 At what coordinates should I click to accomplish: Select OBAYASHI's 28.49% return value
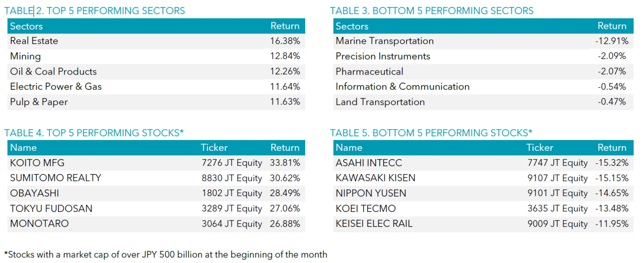click(x=285, y=193)
